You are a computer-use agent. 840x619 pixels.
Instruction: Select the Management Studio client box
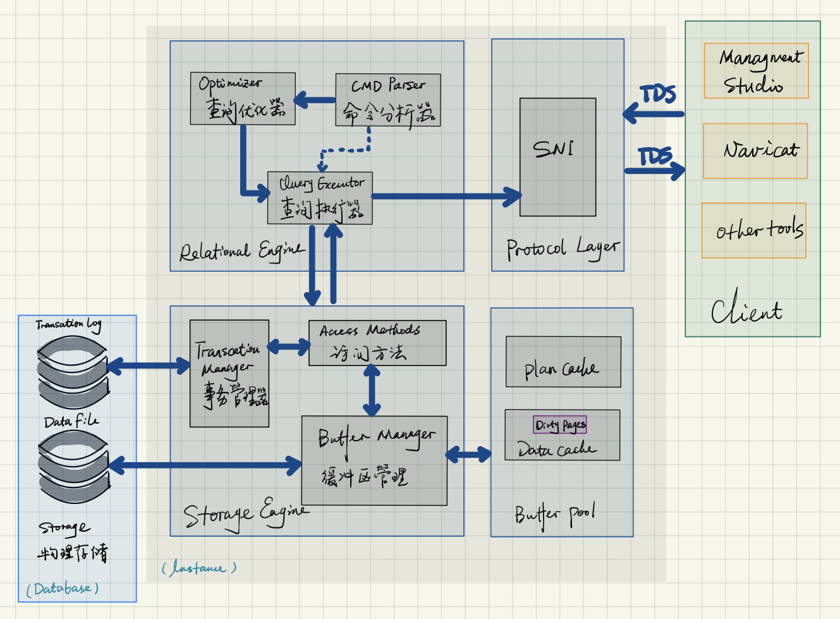(x=756, y=71)
